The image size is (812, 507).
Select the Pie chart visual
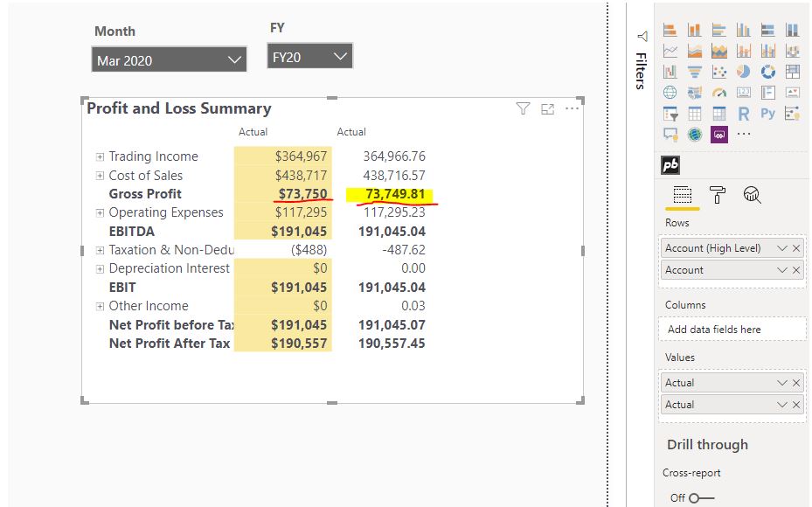743,72
